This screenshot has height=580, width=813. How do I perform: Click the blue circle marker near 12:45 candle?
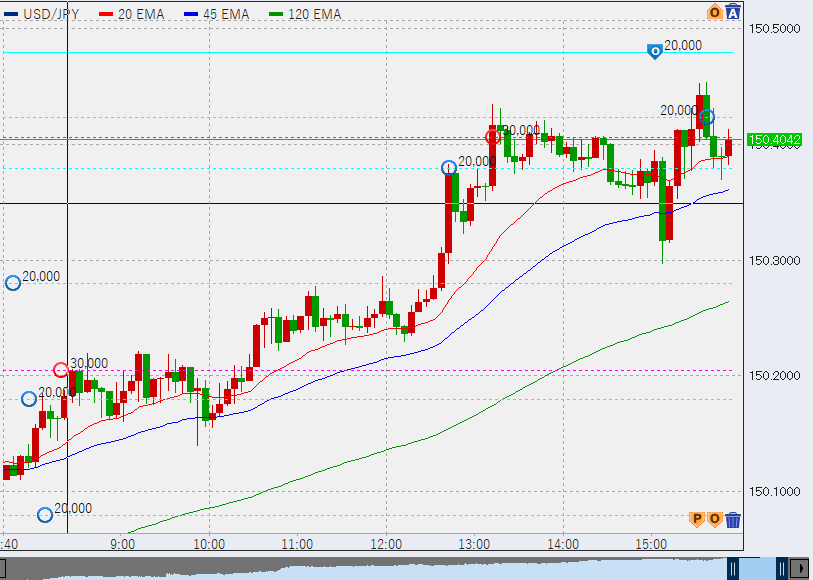[450, 167]
